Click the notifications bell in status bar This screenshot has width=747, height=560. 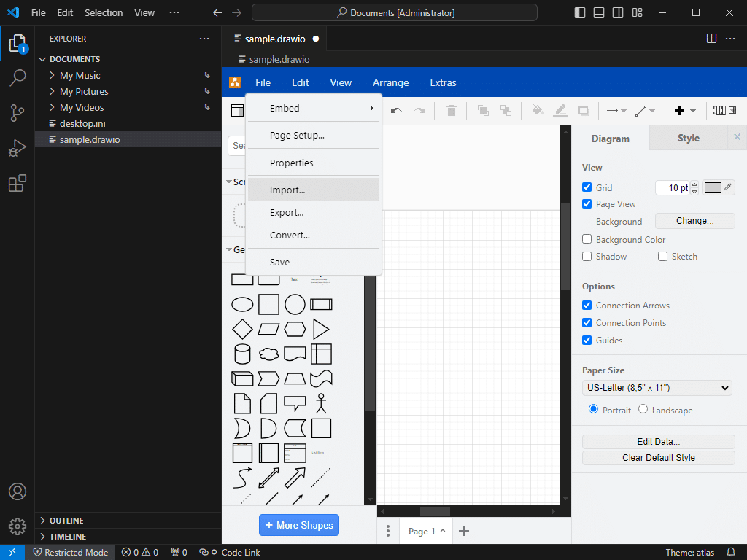click(731, 553)
